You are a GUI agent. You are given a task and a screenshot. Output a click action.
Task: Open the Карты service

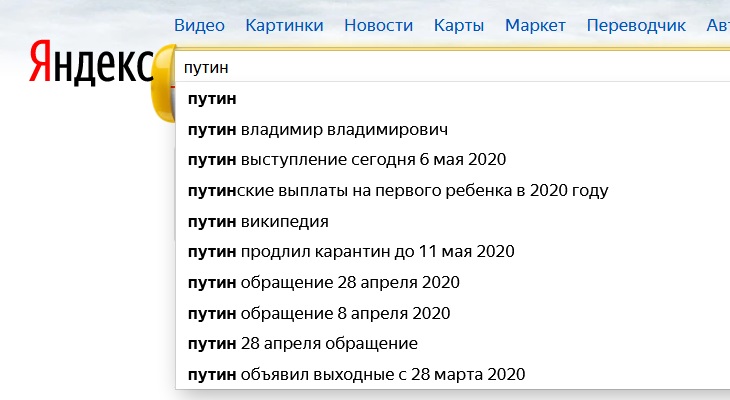459,25
